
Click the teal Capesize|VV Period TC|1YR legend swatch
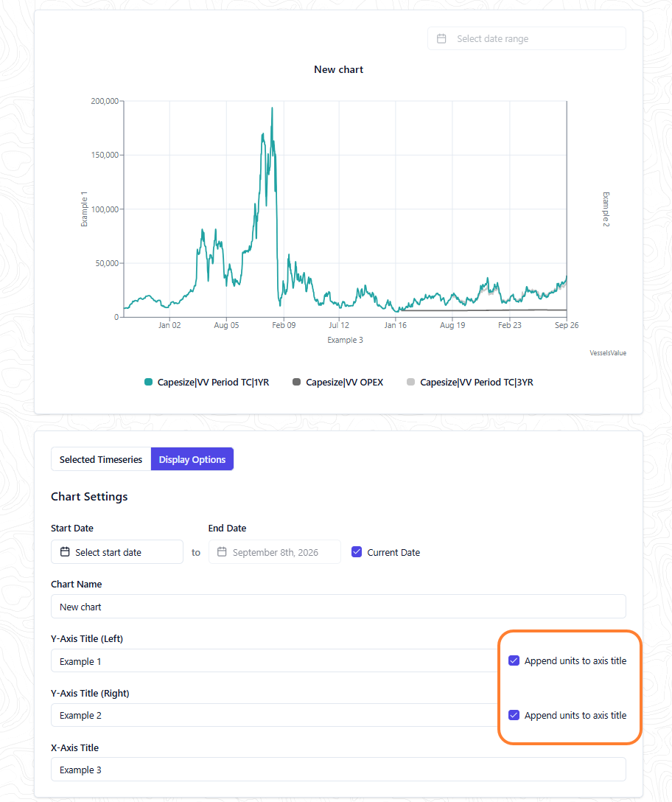pyautogui.click(x=148, y=382)
